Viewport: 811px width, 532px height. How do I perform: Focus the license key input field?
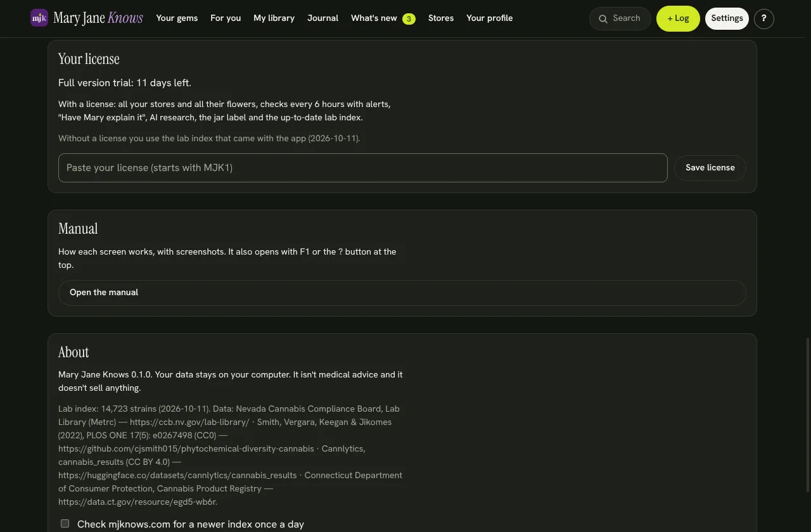[363, 168]
